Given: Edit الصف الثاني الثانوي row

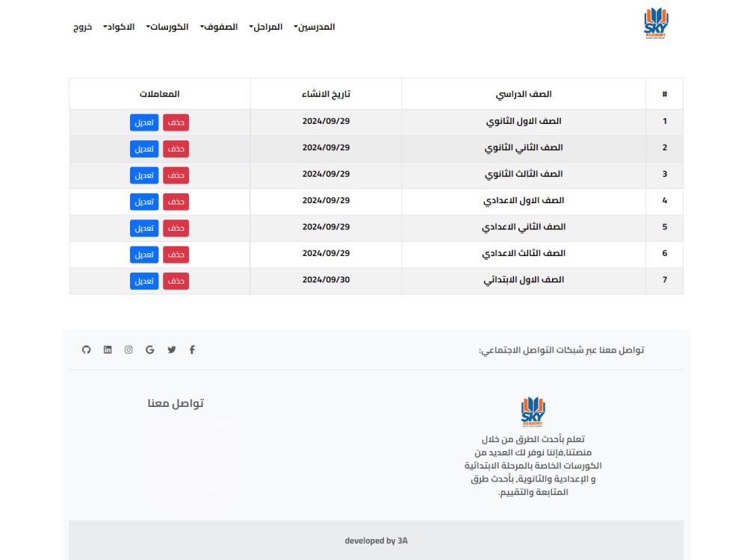Looking at the screenshot, I should tap(144, 149).
